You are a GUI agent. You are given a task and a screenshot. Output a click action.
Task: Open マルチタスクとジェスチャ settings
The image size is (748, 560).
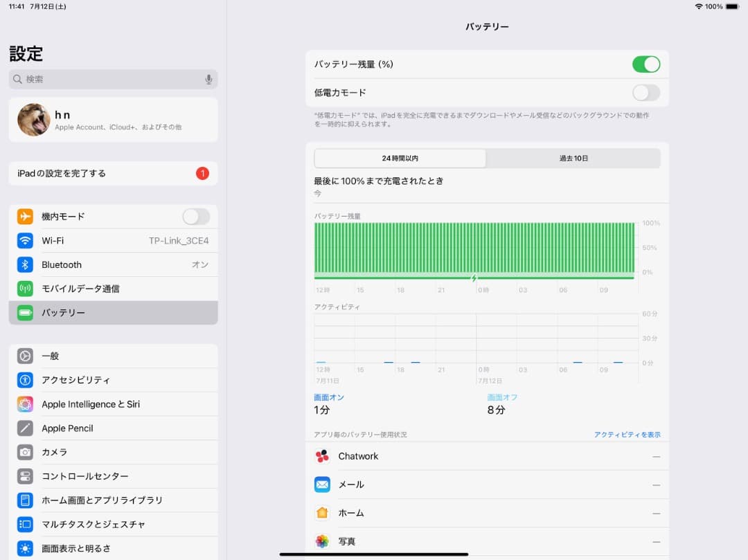113,524
